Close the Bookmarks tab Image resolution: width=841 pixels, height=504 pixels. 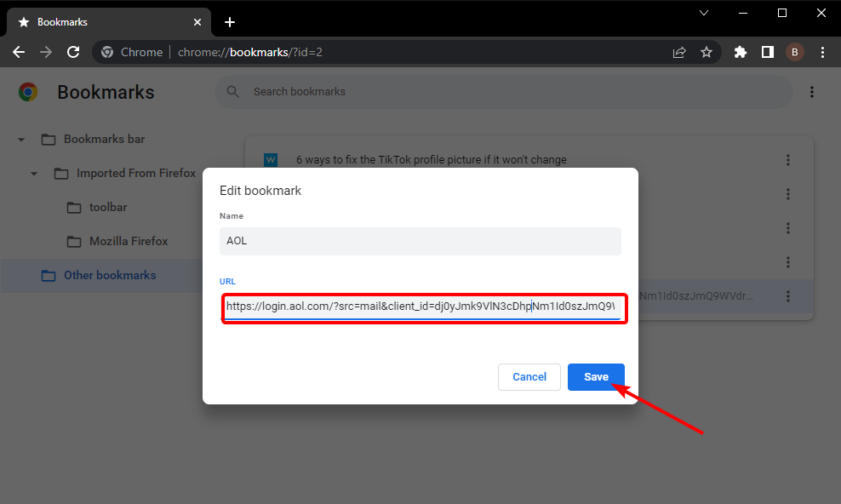[x=197, y=22]
